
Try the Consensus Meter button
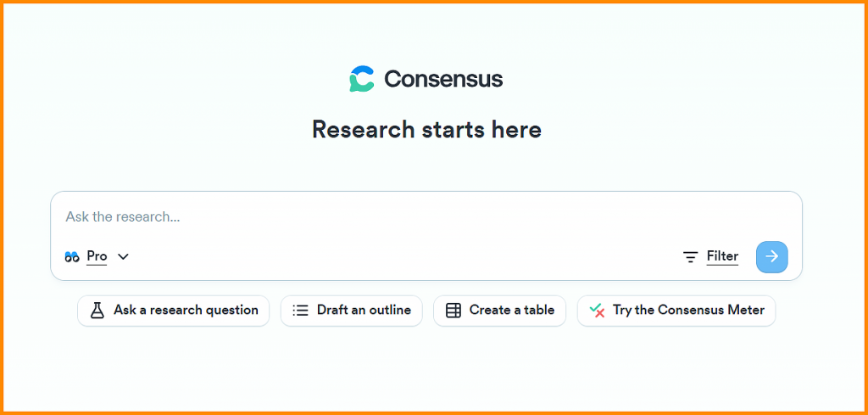[x=676, y=311]
